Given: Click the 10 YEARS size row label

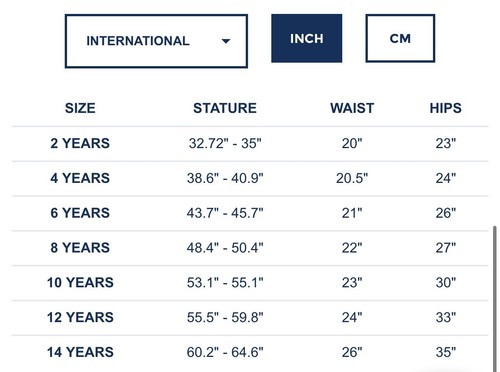Looking at the screenshot, I should 80,283.
